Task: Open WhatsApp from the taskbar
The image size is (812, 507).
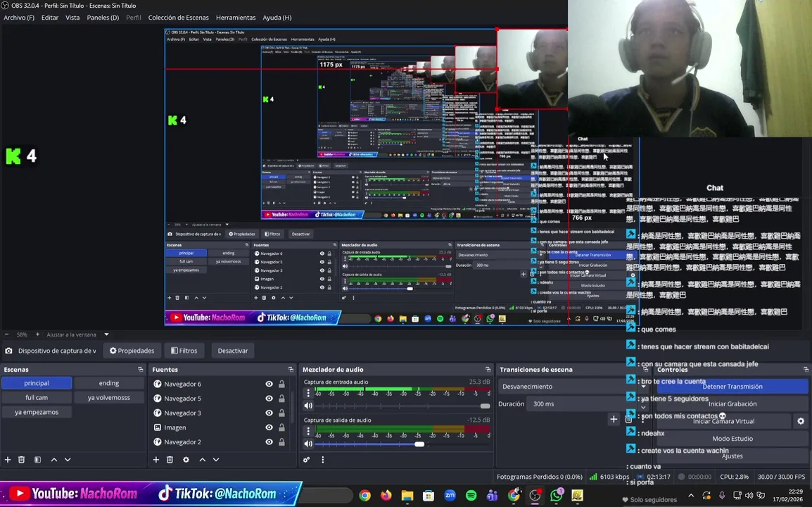Action: coord(556,496)
